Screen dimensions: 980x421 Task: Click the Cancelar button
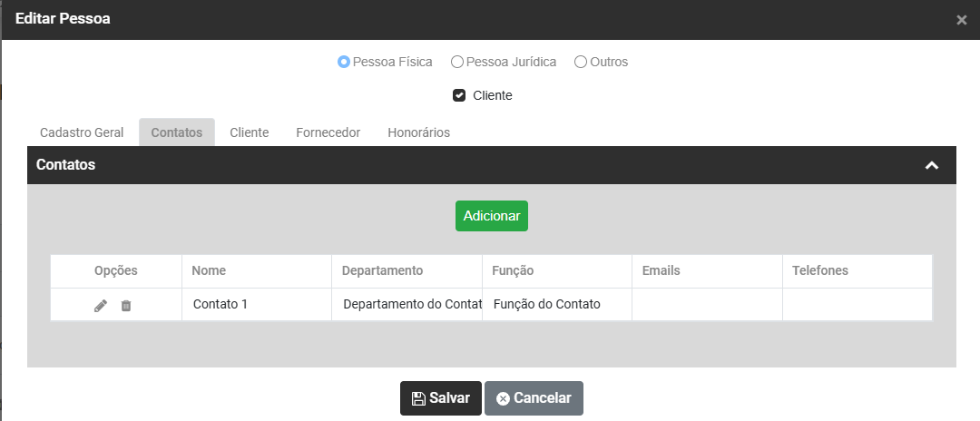tap(534, 398)
